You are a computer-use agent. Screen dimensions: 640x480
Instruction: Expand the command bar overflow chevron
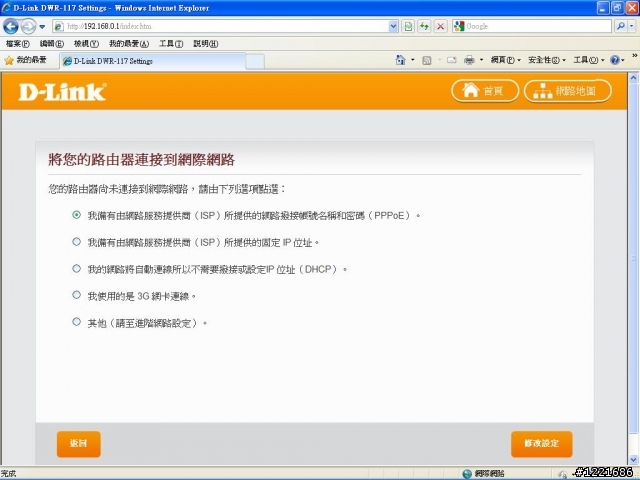pos(635,55)
